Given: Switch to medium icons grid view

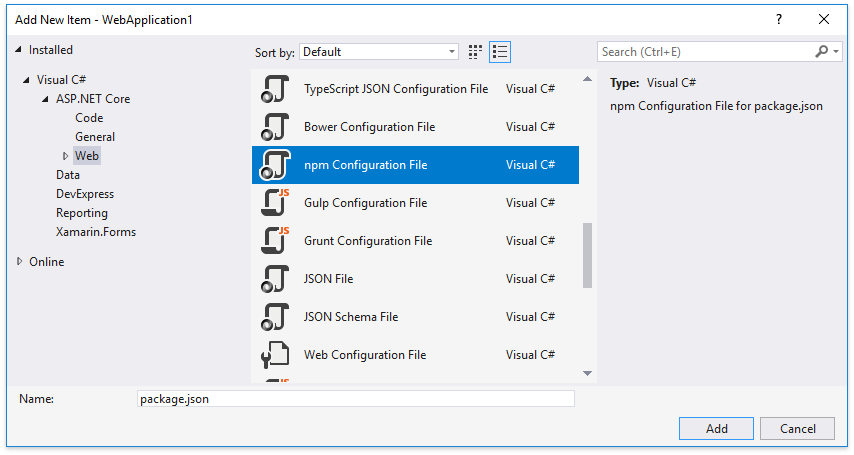Looking at the screenshot, I should click(x=475, y=52).
